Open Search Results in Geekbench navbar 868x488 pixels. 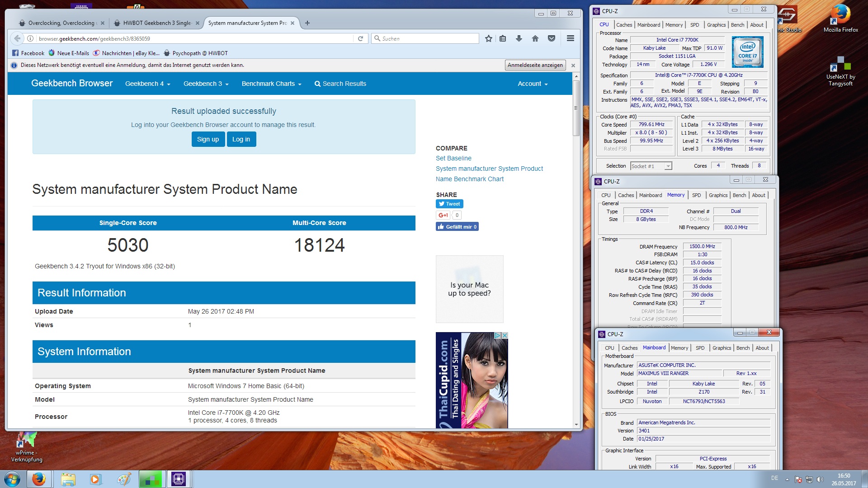click(x=340, y=84)
